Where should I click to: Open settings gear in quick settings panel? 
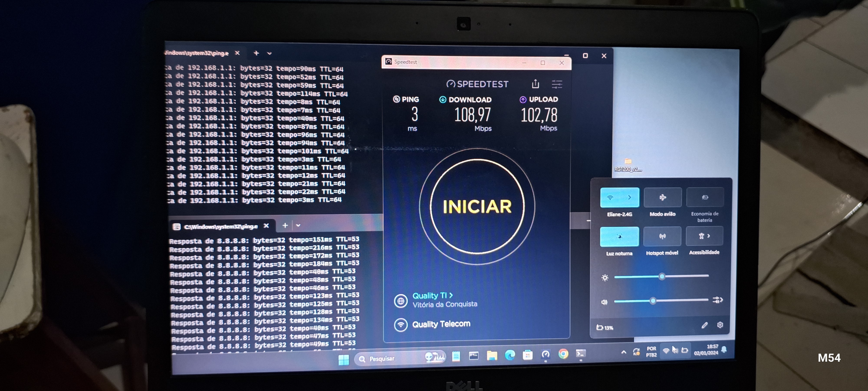point(720,325)
